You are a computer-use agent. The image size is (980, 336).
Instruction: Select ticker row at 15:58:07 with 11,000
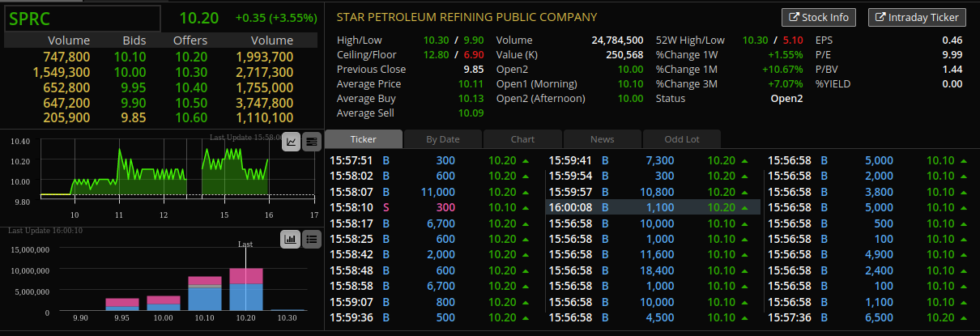(432, 192)
